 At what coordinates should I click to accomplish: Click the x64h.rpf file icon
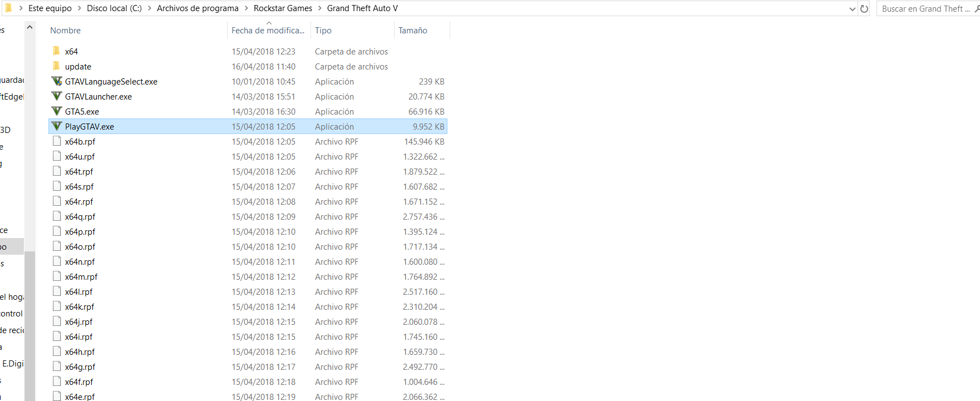(x=56, y=352)
